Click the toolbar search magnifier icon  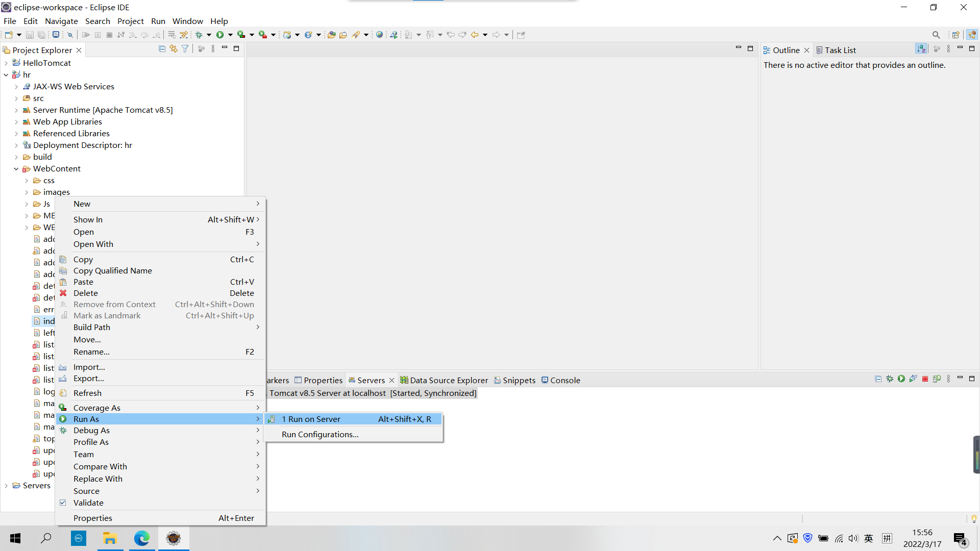936,35
